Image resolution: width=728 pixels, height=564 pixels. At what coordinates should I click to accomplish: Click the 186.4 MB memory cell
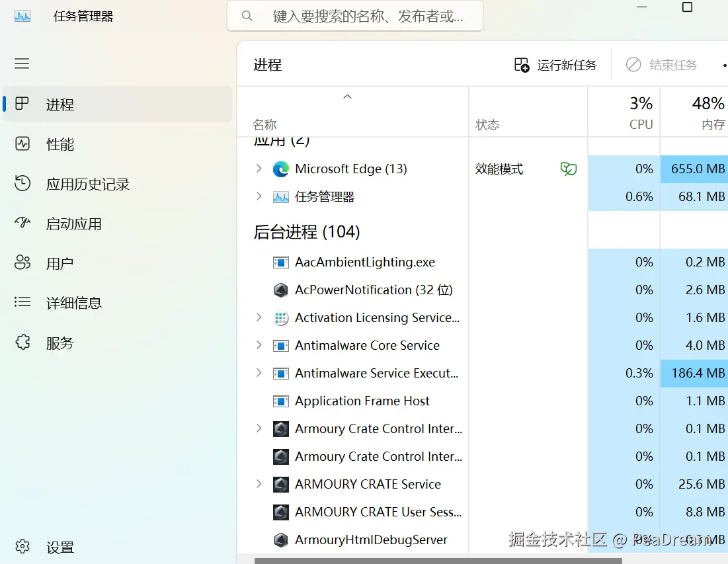point(694,373)
